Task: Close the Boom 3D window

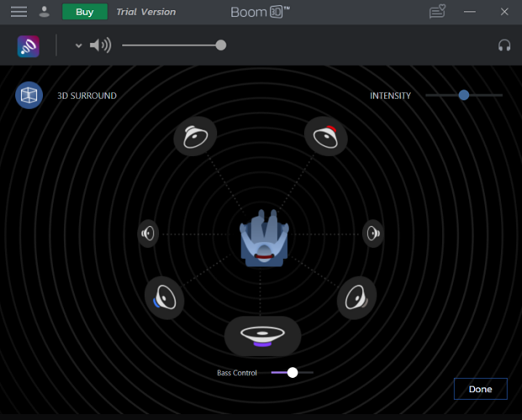Action: (x=504, y=12)
